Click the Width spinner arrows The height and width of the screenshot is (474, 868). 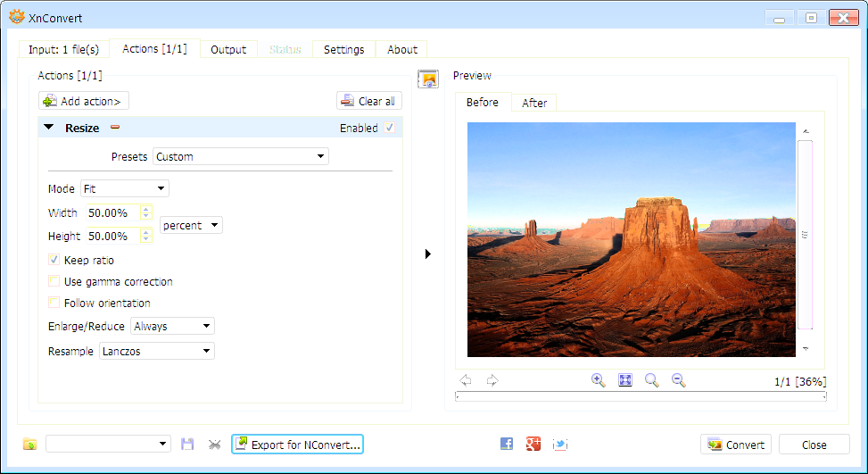(146, 212)
